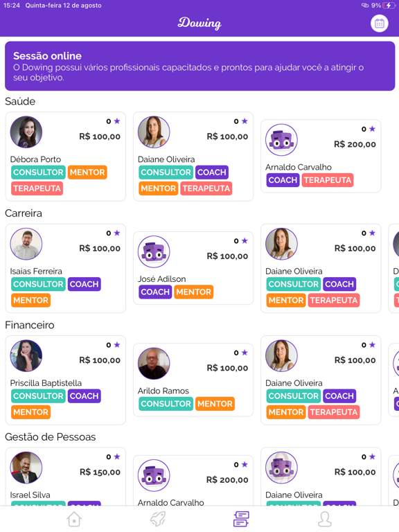Open the calendar icon in header
The image size is (399, 532).
(379, 24)
